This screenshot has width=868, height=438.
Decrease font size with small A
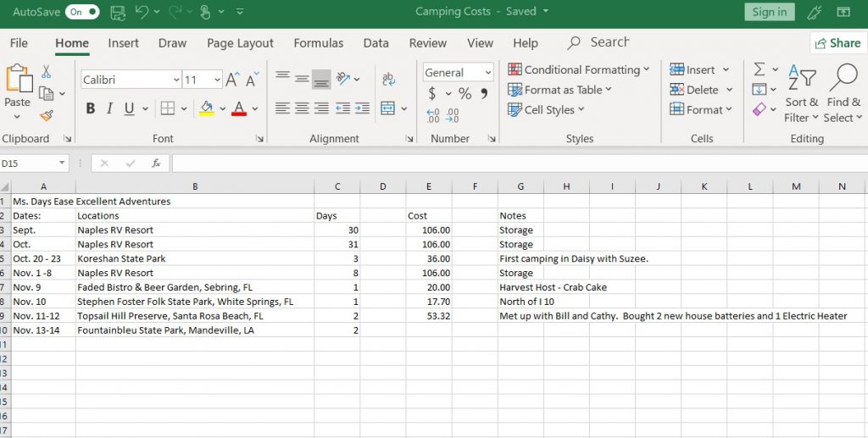[252, 80]
